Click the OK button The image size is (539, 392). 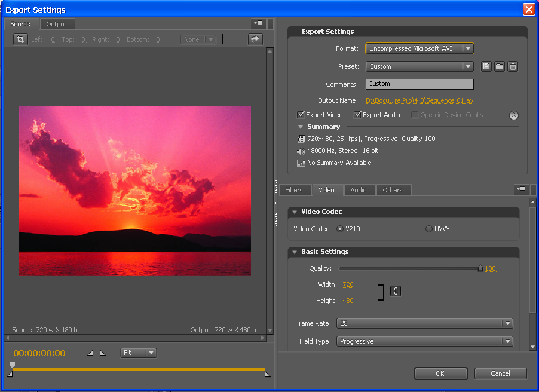440,373
